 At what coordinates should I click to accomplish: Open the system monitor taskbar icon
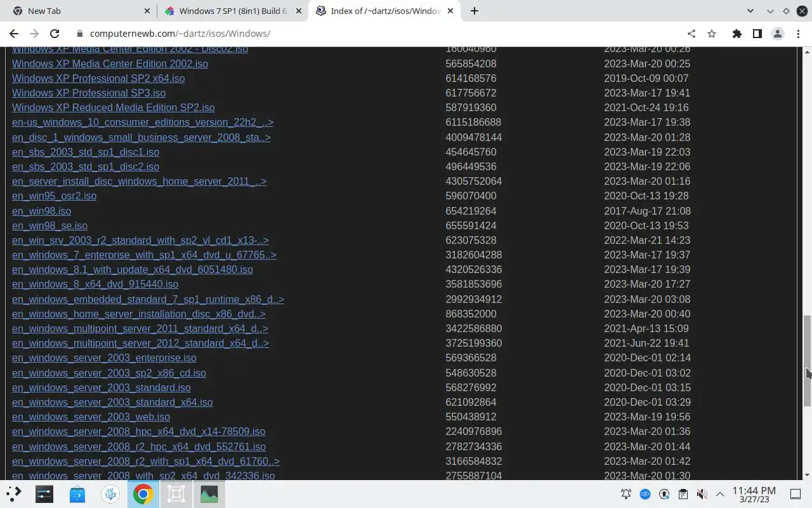(209, 493)
